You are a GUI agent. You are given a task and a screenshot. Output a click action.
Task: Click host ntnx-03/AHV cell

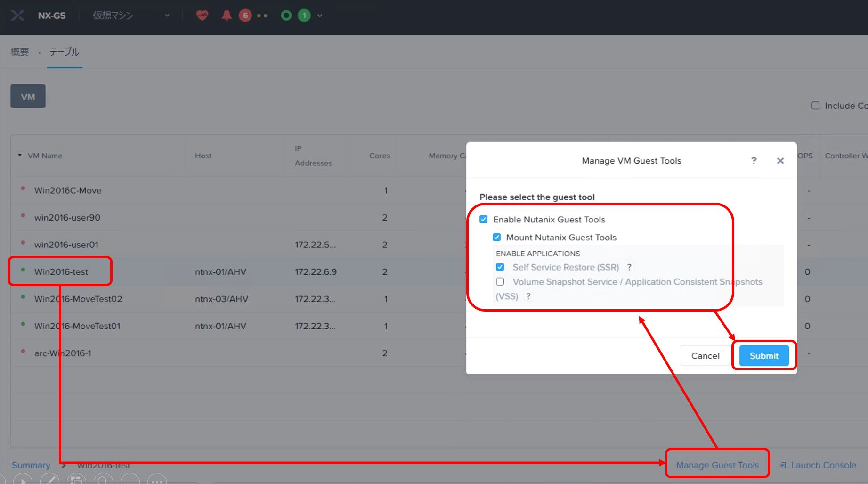(x=221, y=299)
